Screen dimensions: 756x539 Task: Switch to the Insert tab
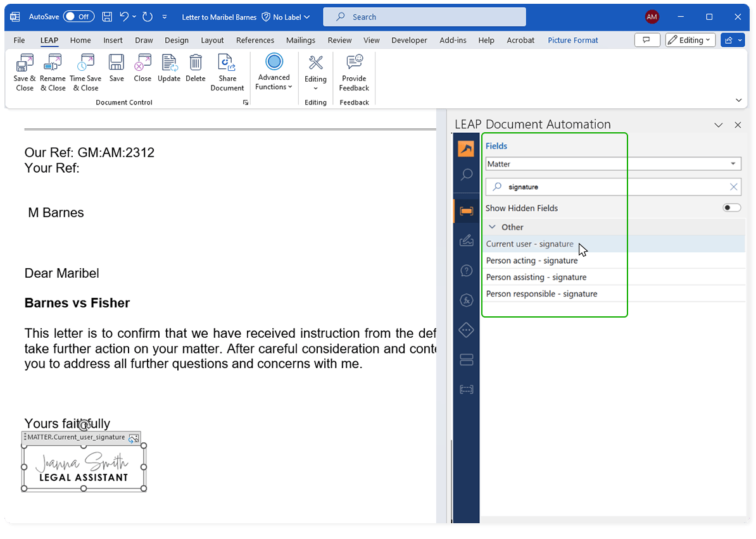tap(113, 40)
